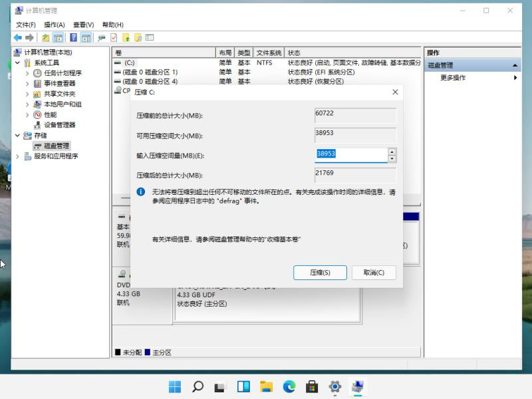Toggle the console tree visibility toolbar icon
This screenshot has width=532, height=399.
click(59, 37)
